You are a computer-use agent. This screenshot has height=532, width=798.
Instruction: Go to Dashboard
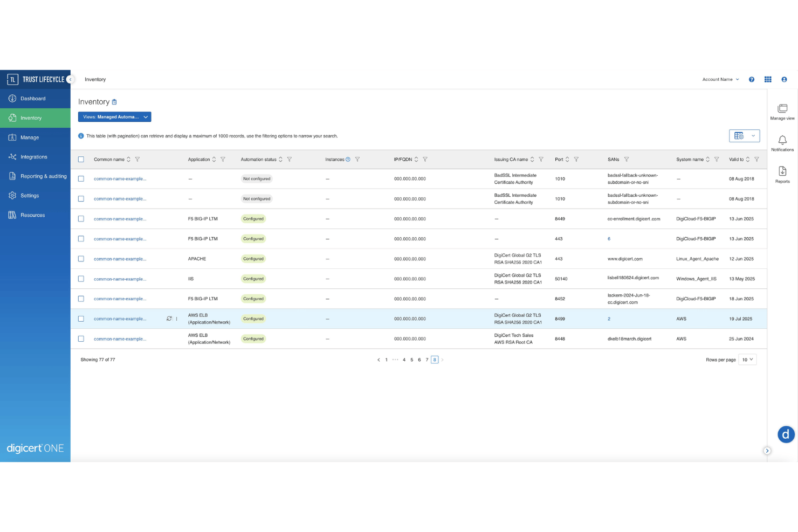pyautogui.click(x=35, y=99)
